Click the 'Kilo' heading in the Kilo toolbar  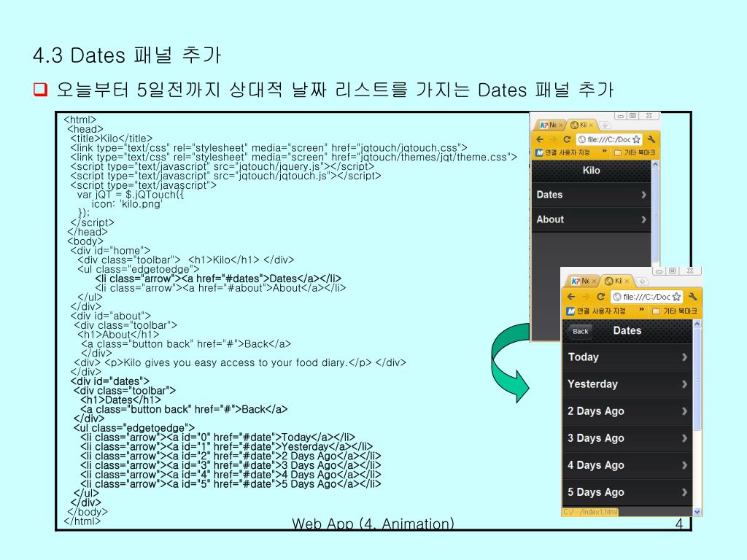coord(591,171)
